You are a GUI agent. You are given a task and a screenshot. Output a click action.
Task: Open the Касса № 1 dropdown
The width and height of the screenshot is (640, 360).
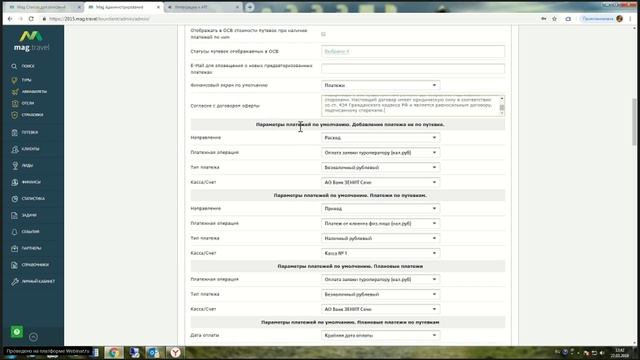tap(380, 253)
